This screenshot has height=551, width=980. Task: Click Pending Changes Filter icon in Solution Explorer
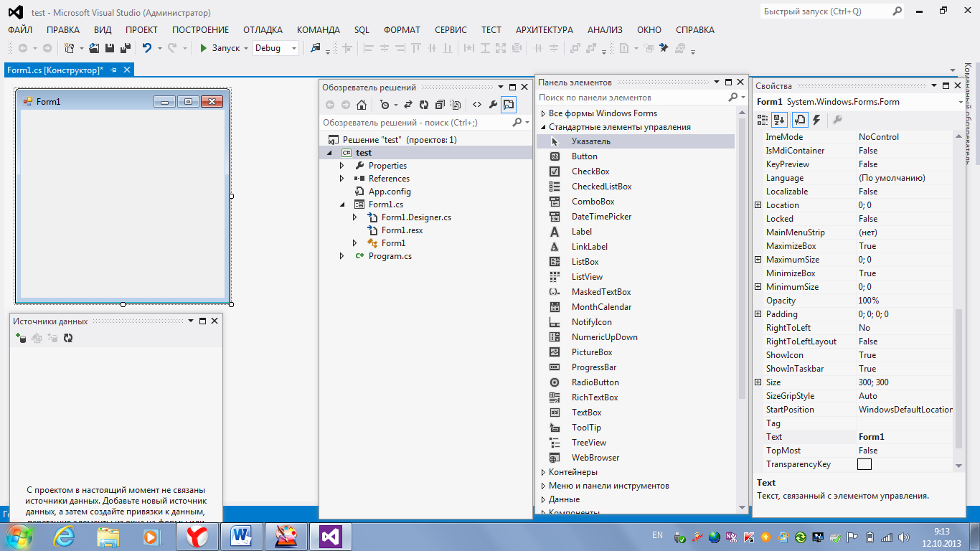[385, 105]
